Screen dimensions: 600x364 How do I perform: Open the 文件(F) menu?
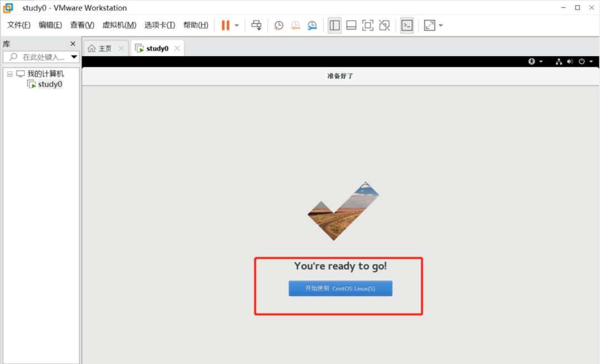(19, 25)
